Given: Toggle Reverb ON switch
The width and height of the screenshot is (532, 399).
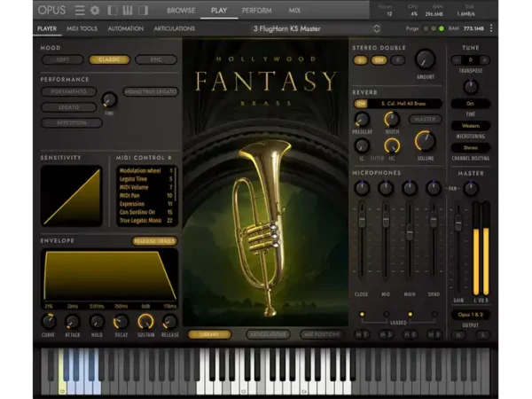Looking at the screenshot, I should tap(361, 104).
